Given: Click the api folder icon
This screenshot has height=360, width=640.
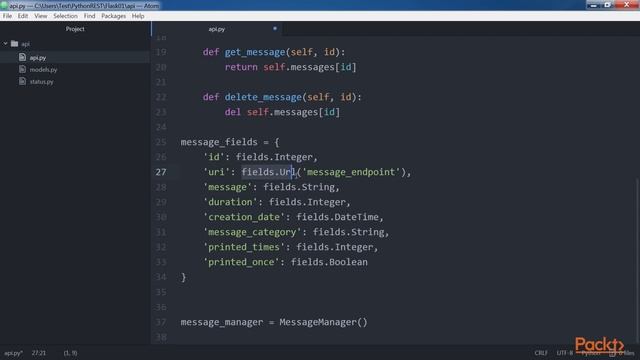Looking at the screenshot, I should [x=15, y=43].
